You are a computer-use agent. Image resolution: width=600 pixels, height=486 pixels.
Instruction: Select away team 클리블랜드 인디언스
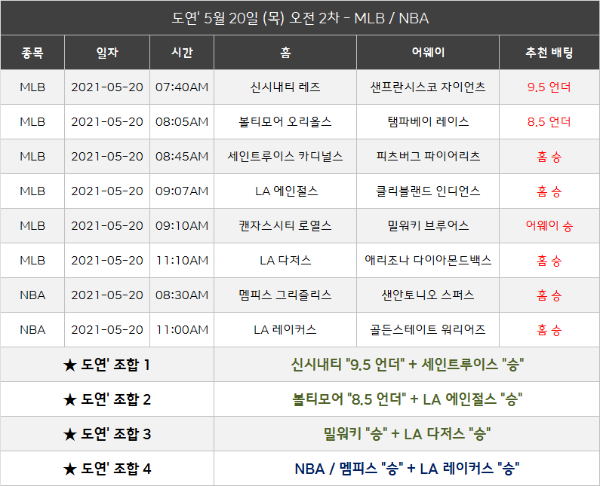pos(428,191)
